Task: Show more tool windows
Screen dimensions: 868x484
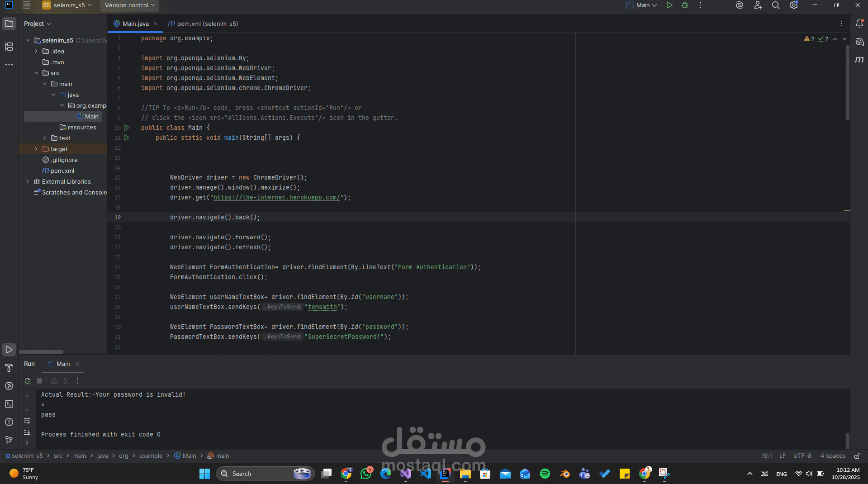Action: (x=9, y=65)
